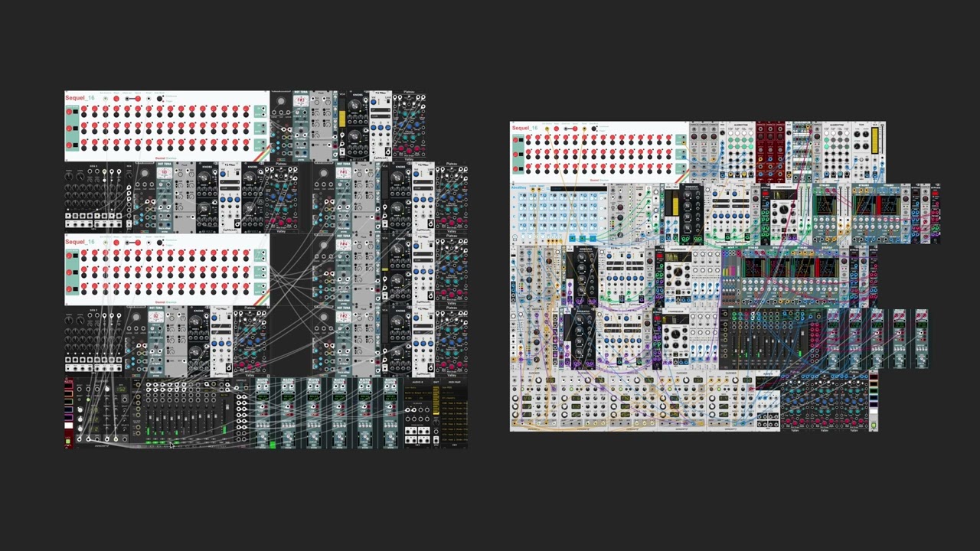Open the Built-in Output device dropdown on AUDIO-8

coord(418,393)
